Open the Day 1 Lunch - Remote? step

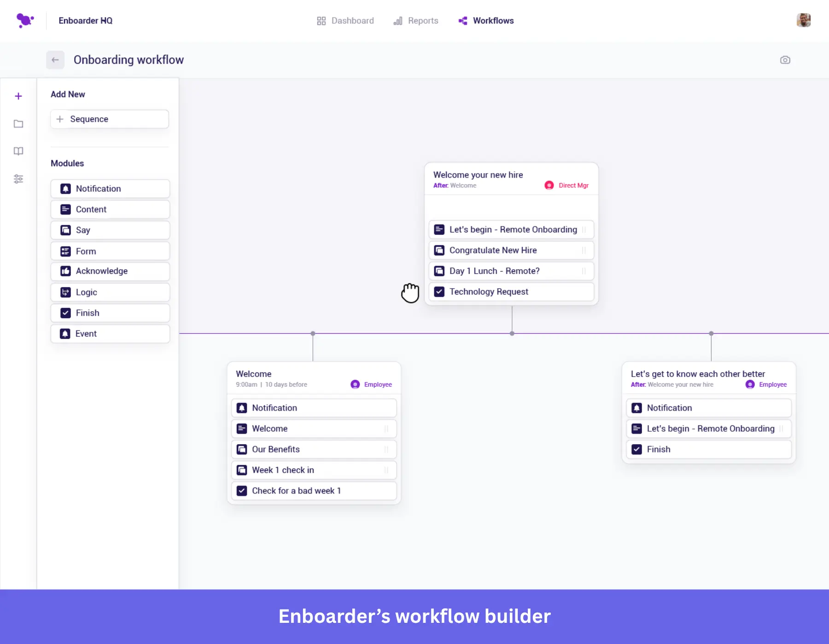511,271
